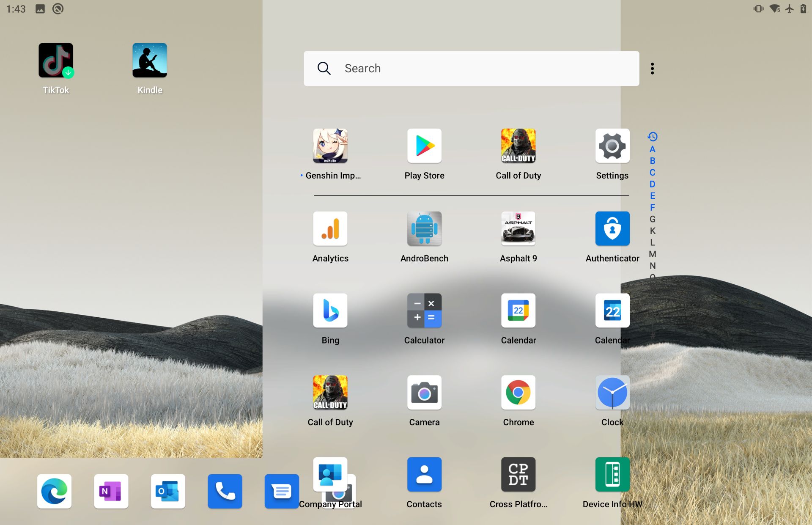Viewport: 812px width, 525px height.
Task: Click the app drawer Search field
Action: (x=471, y=69)
